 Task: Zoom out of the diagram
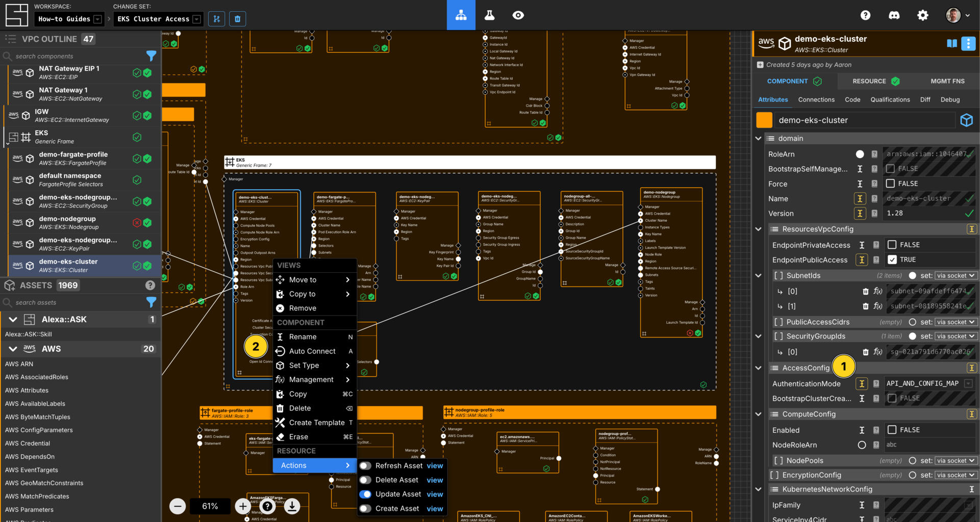click(x=178, y=506)
